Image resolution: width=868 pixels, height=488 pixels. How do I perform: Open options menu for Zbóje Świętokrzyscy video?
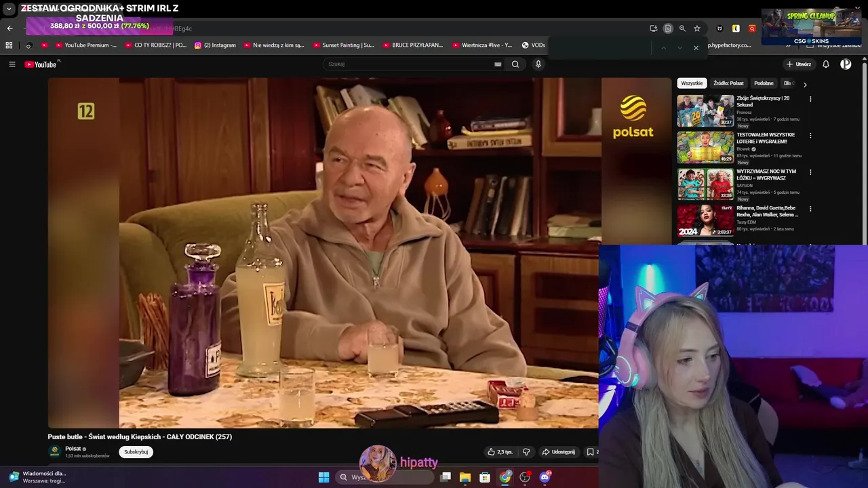pos(810,99)
